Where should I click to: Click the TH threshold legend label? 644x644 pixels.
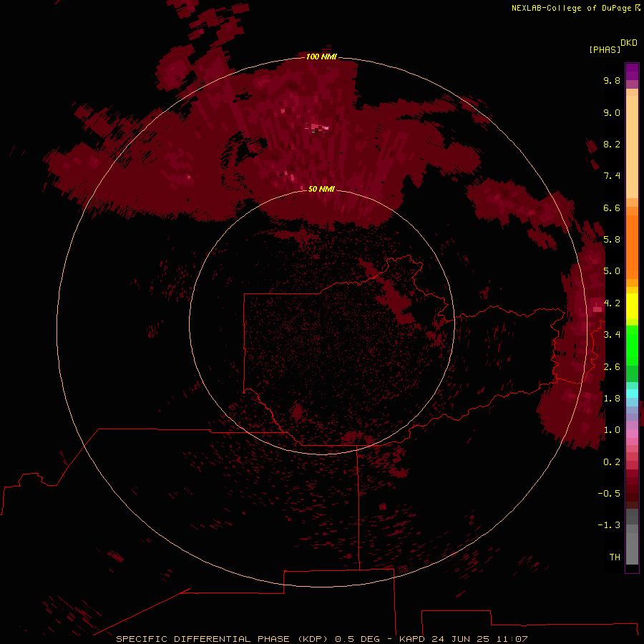(x=615, y=557)
